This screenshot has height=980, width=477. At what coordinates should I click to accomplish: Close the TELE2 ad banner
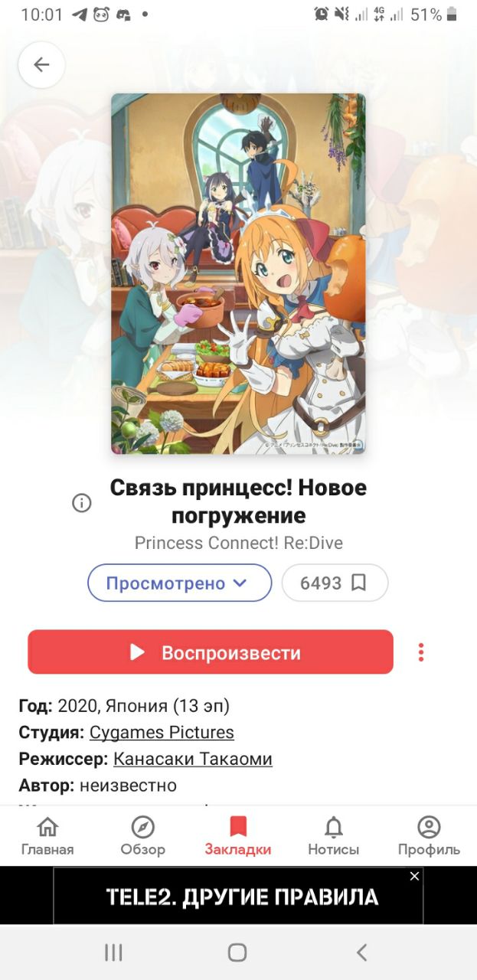(x=414, y=876)
